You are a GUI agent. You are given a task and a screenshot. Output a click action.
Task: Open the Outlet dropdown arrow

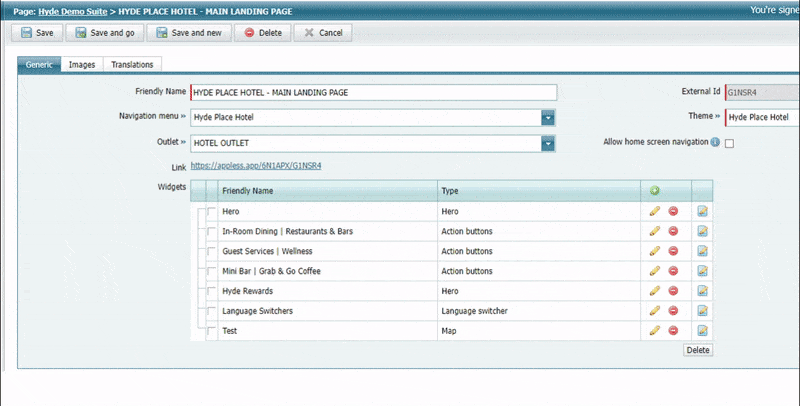pyautogui.click(x=547, y=144)
